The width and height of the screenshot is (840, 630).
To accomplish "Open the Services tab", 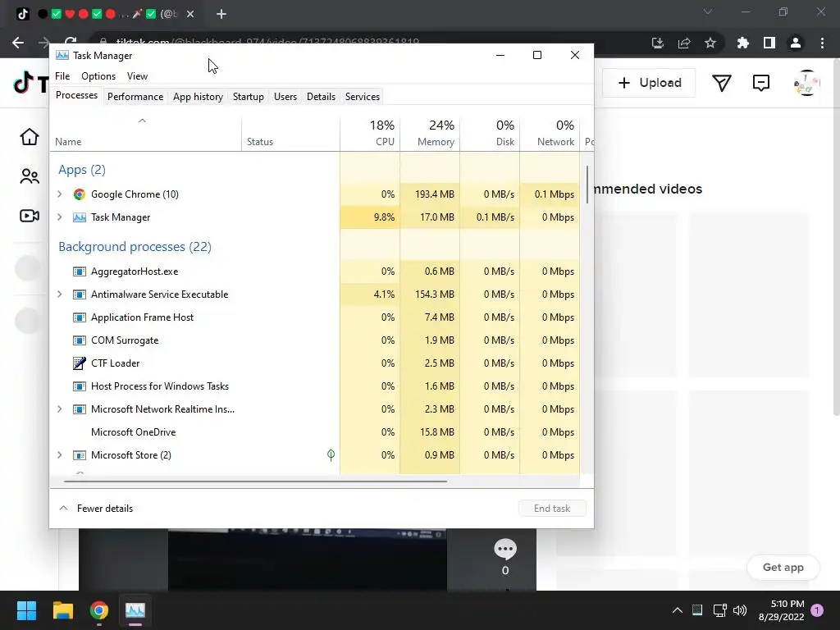I will (362, 97).
